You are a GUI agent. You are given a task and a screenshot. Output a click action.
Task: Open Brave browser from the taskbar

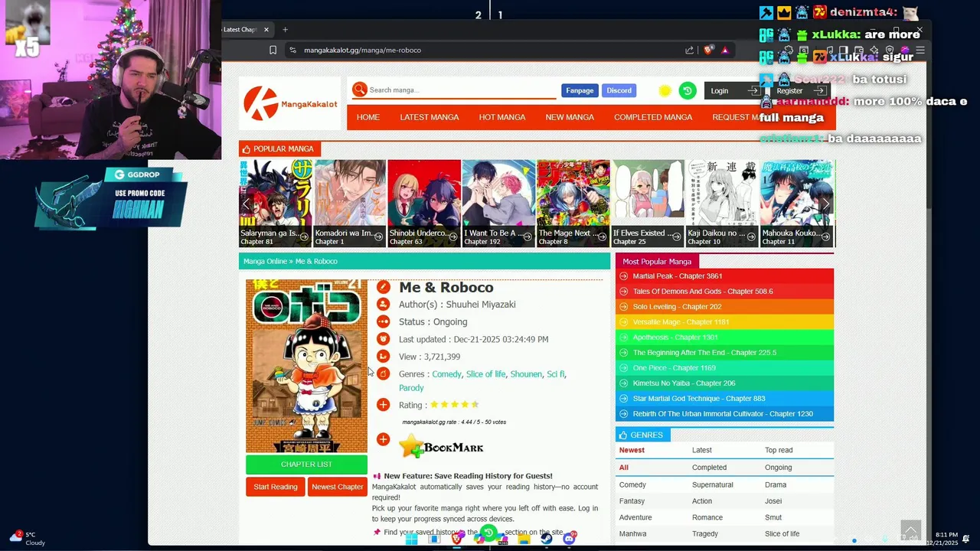tap(457, 539)
